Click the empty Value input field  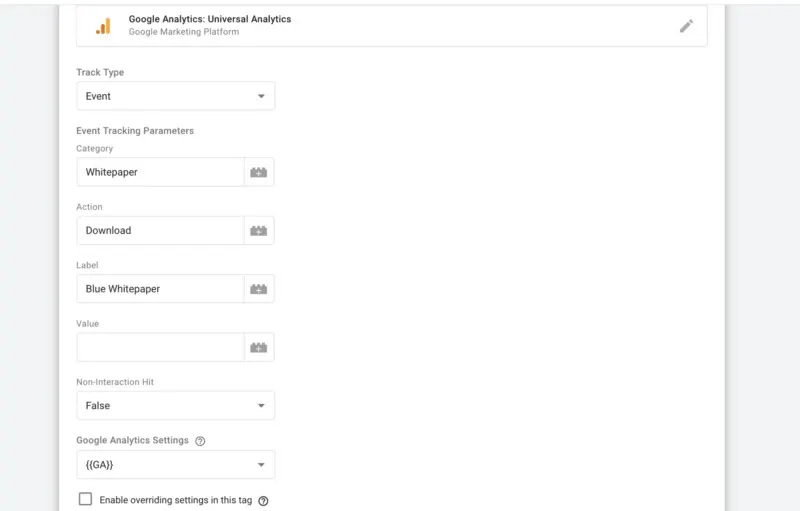tap(160, 347)
